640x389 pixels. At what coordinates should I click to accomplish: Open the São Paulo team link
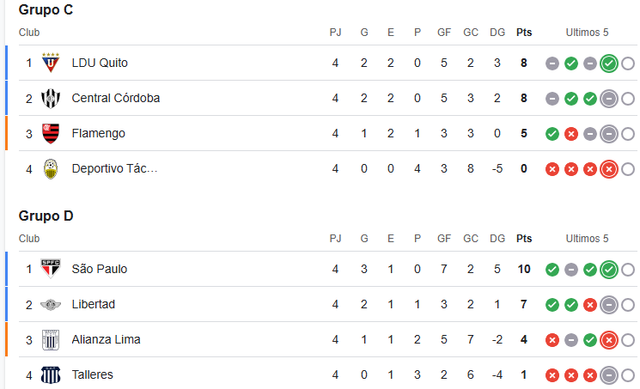tap(99, 269)
